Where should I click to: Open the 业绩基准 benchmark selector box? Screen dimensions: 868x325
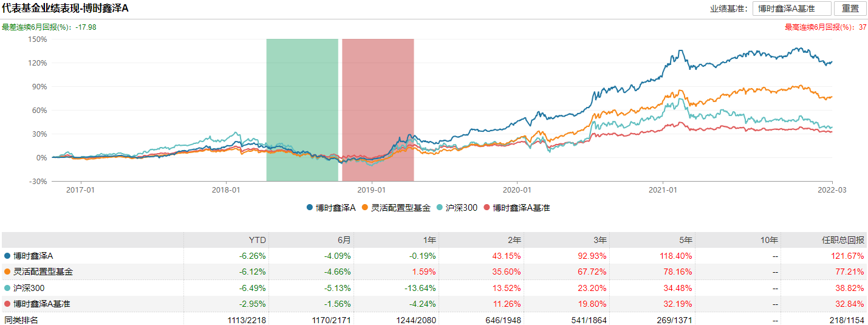[x=791, y=9]
